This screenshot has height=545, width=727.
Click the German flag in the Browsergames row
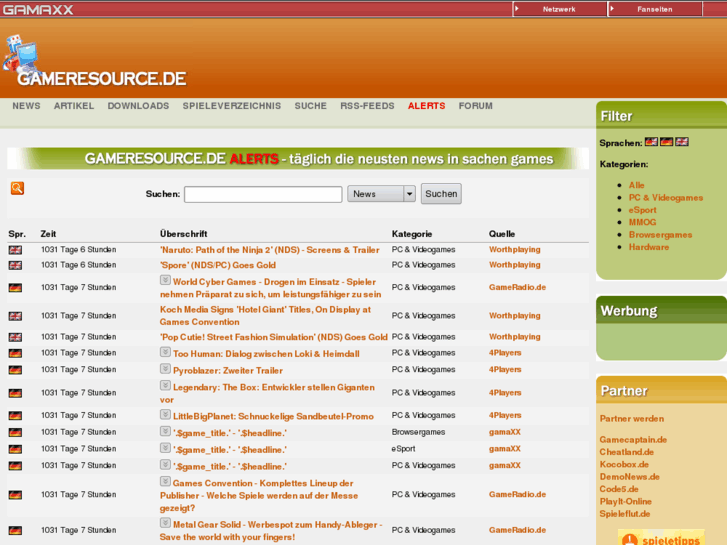pos(15,433)
